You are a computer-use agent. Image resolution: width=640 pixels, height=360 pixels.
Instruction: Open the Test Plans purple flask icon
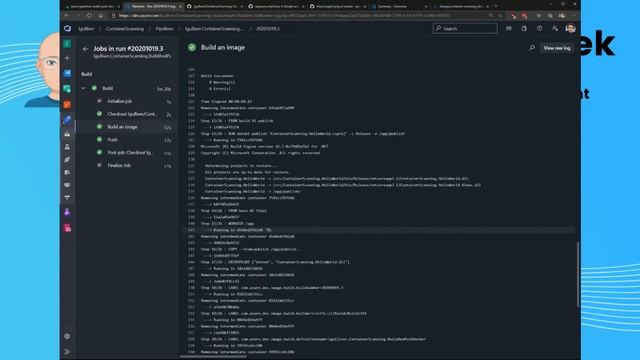(x=67, y=212)
